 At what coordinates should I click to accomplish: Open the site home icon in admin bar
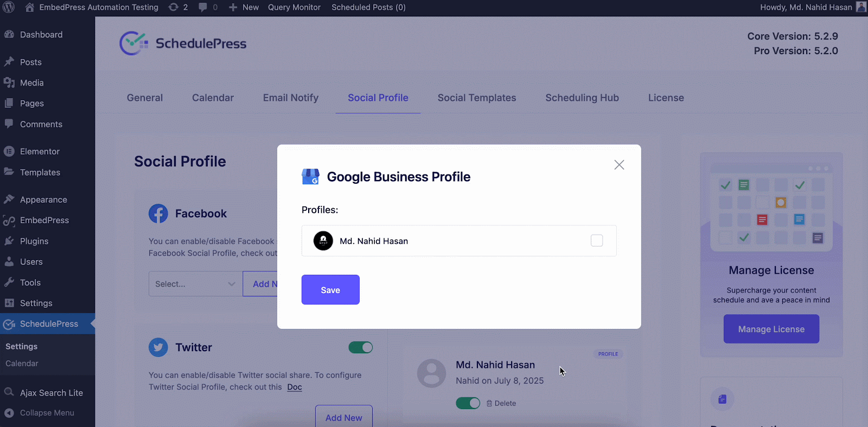[x=29, y=7]
